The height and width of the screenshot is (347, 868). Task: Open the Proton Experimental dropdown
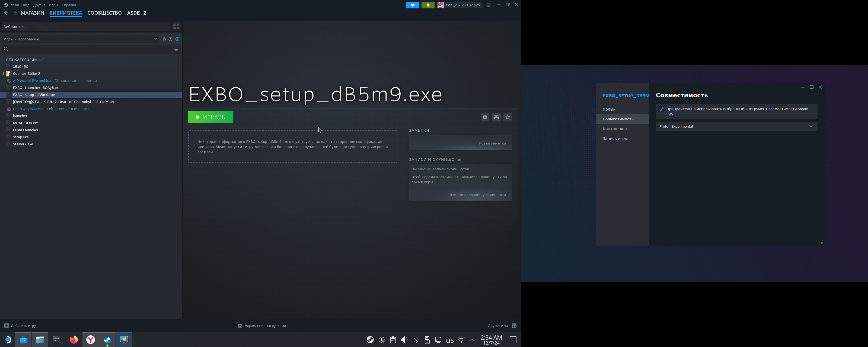736,126
